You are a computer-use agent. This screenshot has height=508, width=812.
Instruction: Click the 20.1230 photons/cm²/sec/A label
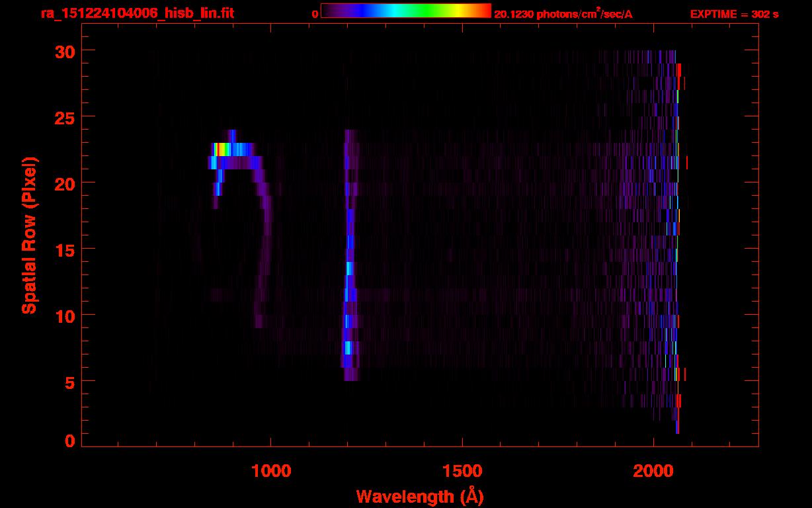563,14
